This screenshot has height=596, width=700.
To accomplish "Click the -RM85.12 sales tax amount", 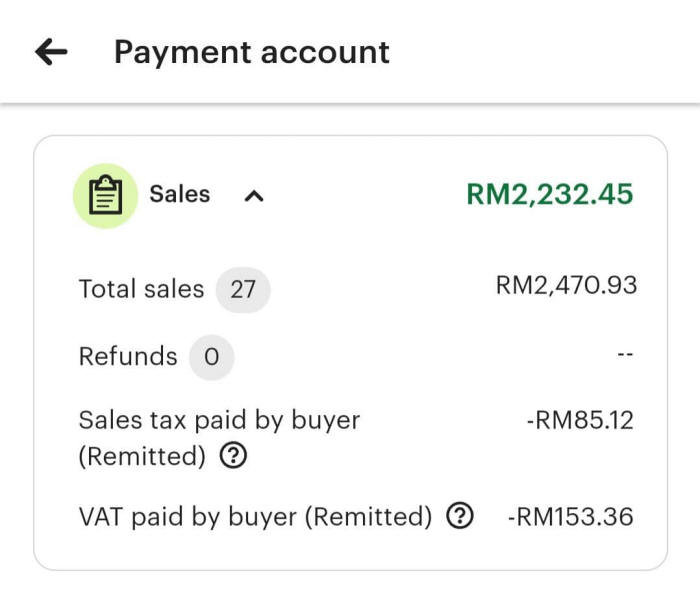I will [579, 420].
